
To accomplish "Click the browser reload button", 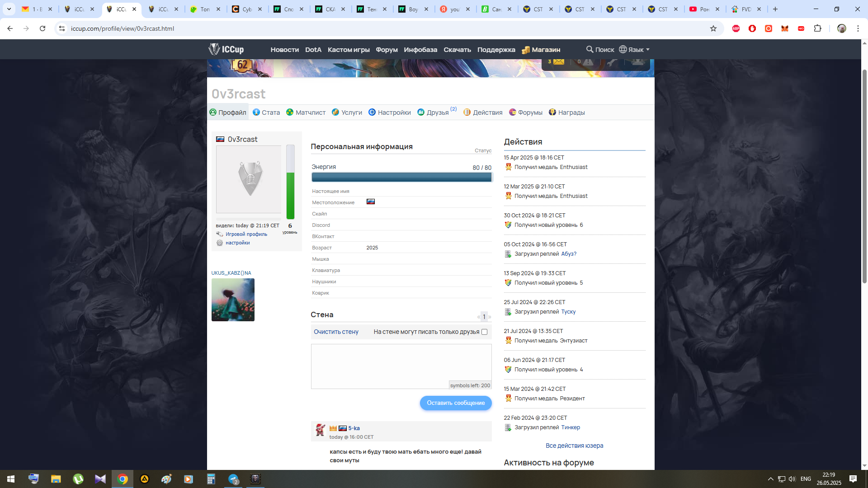I will (x=42, y=28).
